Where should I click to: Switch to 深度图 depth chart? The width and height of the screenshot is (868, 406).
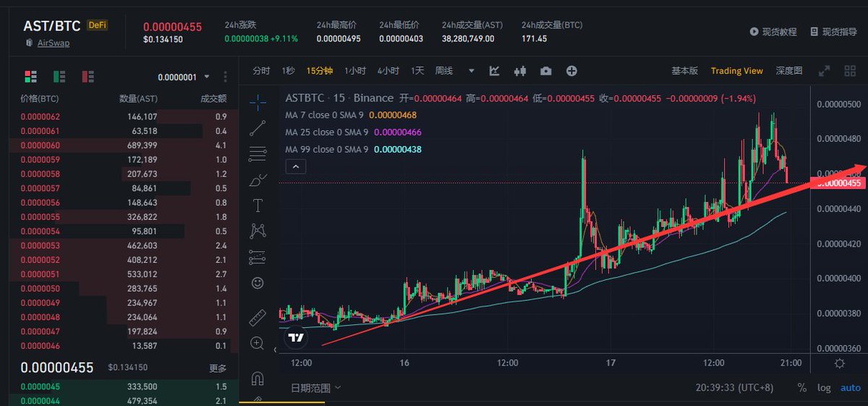789,71
